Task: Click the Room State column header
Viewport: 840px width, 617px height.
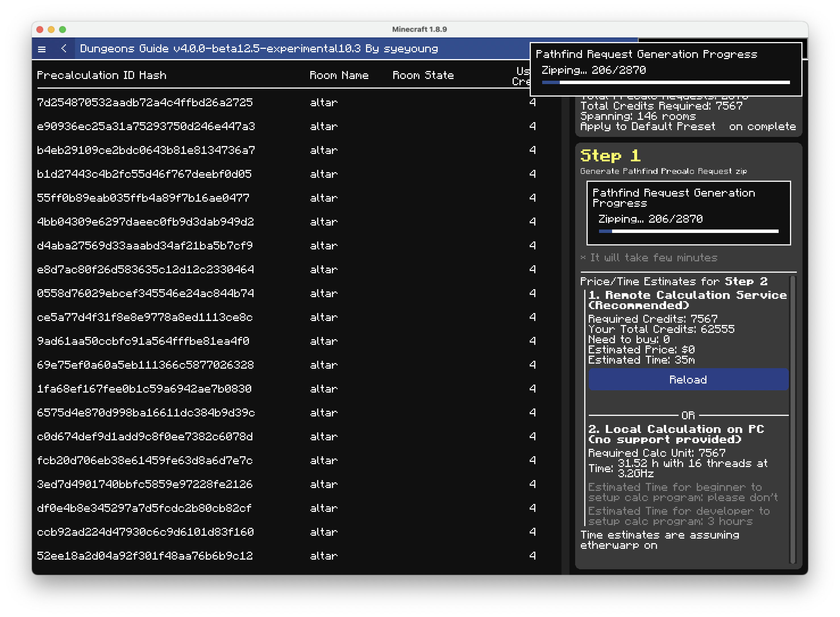Action: click(x=423, y=76)
